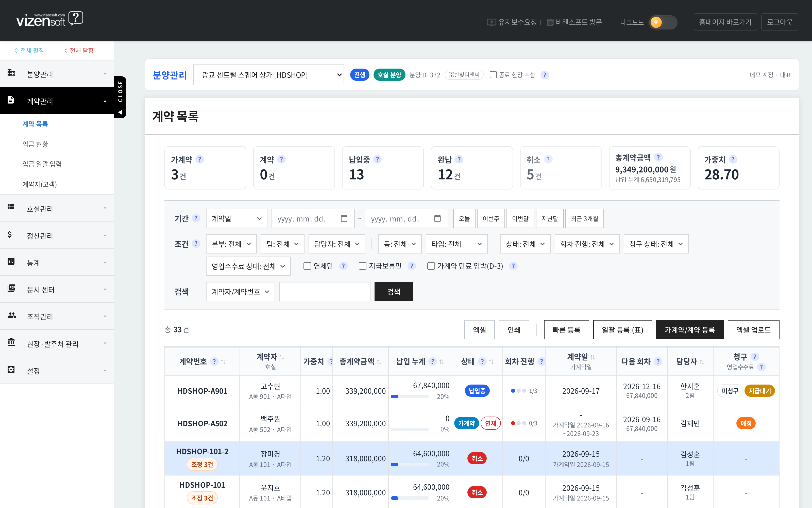
Task: Click the help icon next to 조건 label
Action: click(x=196, y=244)
